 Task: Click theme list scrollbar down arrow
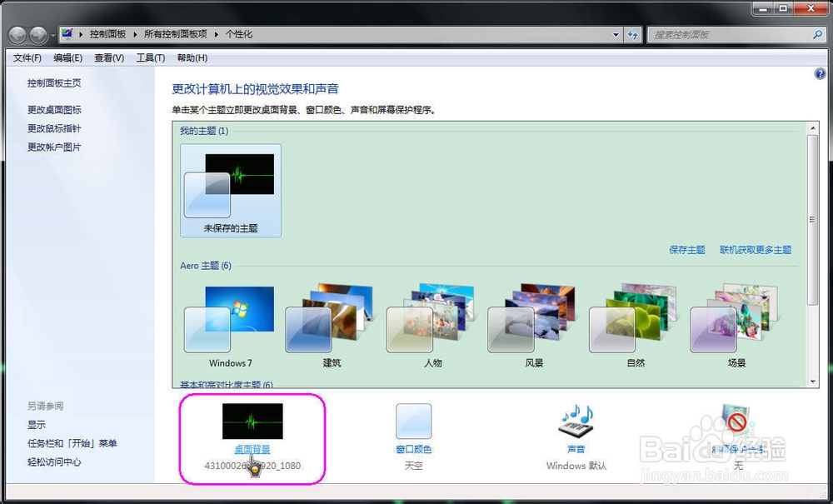point(812,382)
